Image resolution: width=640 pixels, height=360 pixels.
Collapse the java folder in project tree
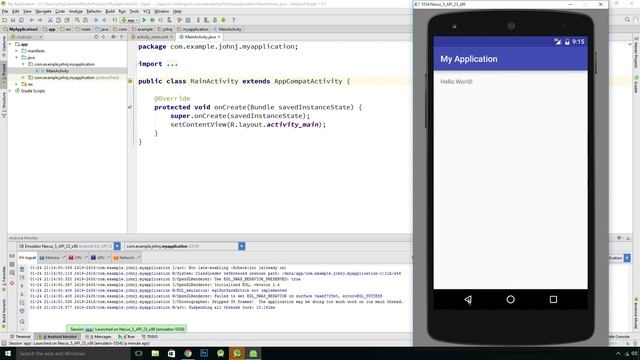click(17, 58)
